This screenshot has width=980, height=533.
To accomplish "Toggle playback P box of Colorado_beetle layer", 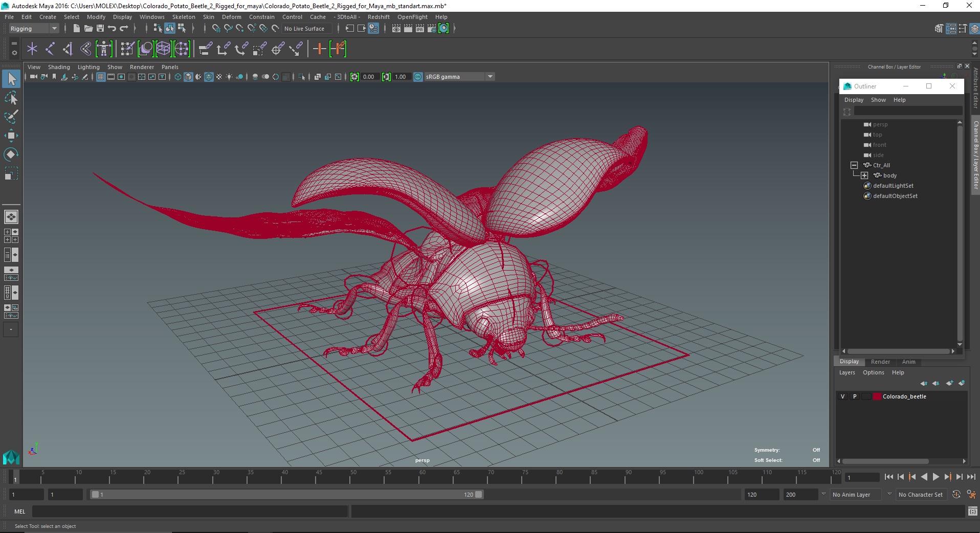I will (855, 396).
